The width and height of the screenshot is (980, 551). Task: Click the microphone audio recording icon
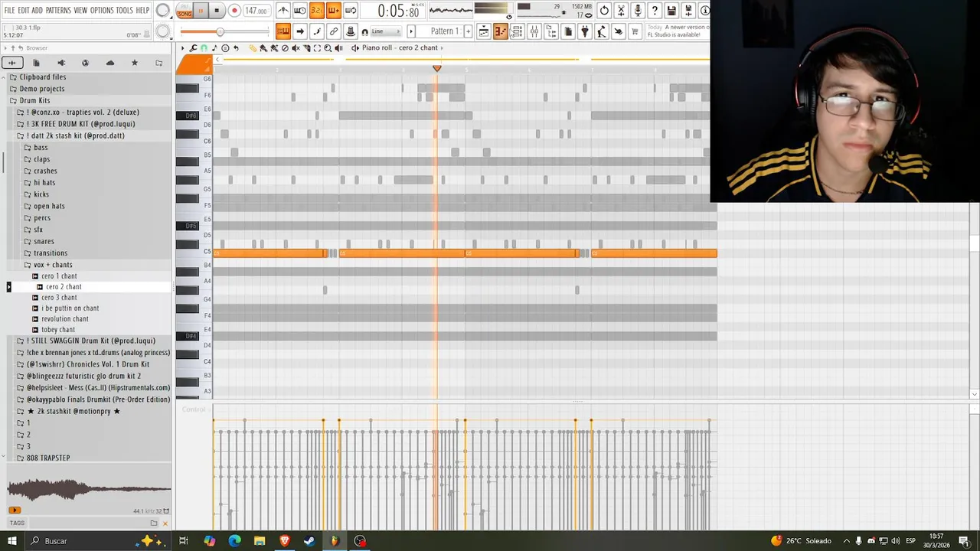(638, 11)
